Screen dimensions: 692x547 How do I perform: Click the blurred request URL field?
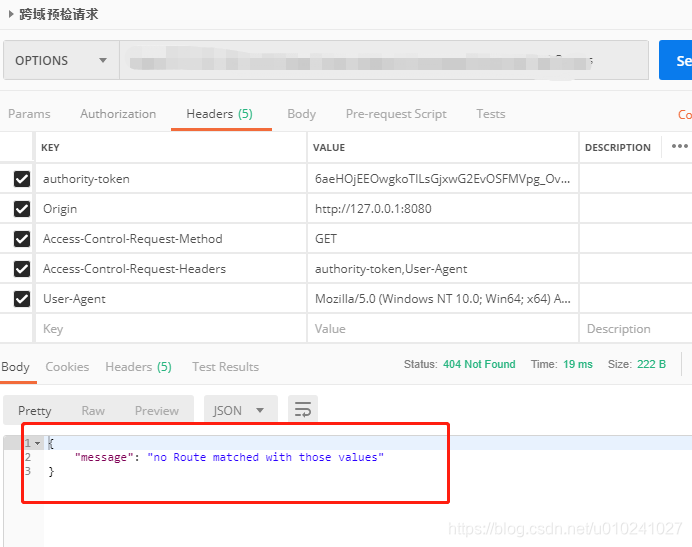384,60
